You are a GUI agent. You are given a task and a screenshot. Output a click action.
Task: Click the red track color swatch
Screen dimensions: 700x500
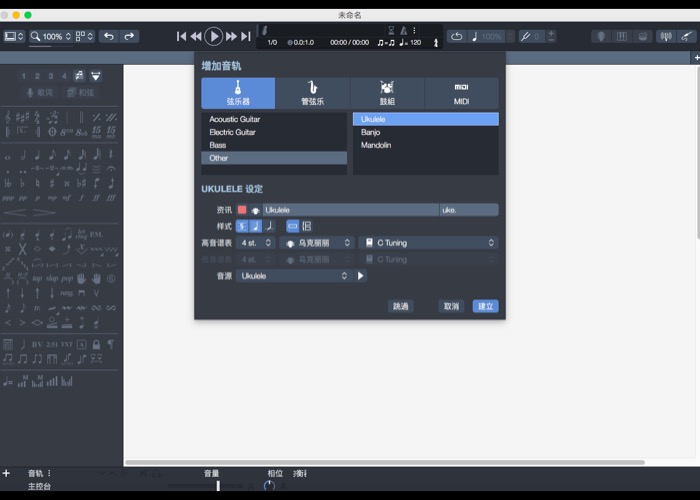point(242,210)
